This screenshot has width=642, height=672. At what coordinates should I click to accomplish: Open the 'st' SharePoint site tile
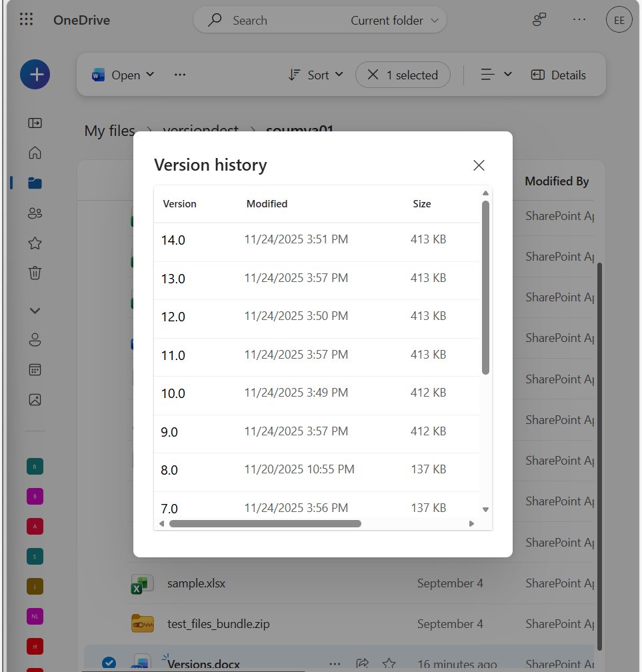pos(35,646)
